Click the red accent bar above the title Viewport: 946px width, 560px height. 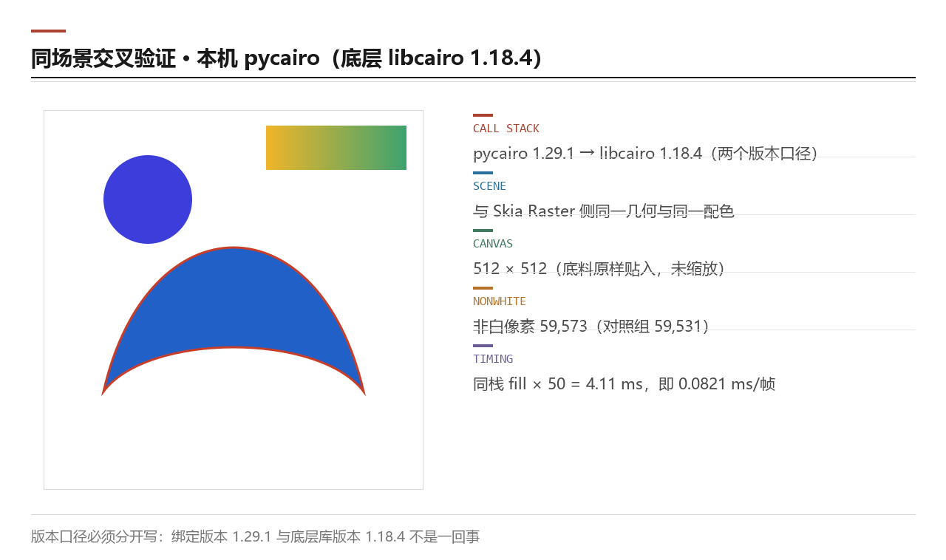click(x=48, y=31)
